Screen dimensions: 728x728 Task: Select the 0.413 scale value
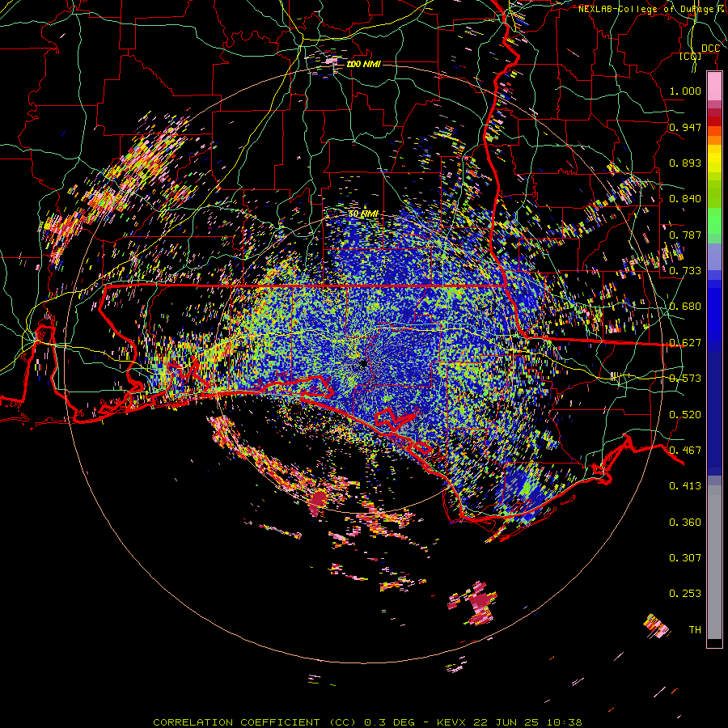point(685,486)
